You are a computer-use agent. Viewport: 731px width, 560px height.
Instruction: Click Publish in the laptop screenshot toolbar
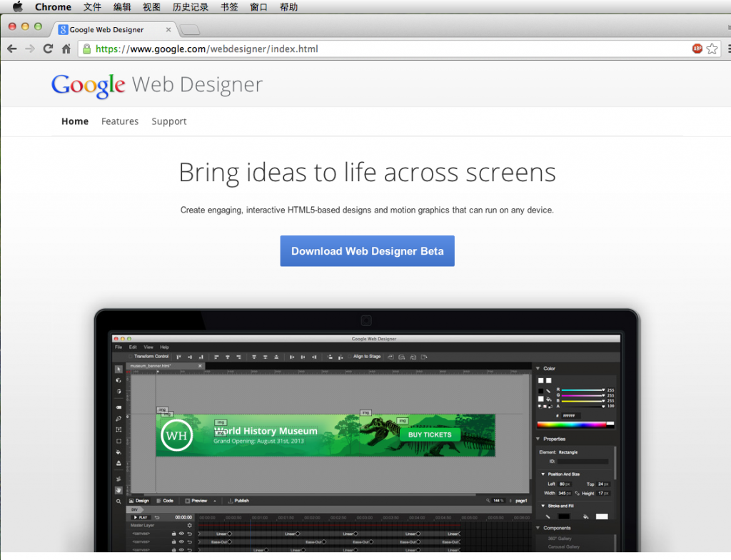238,501
